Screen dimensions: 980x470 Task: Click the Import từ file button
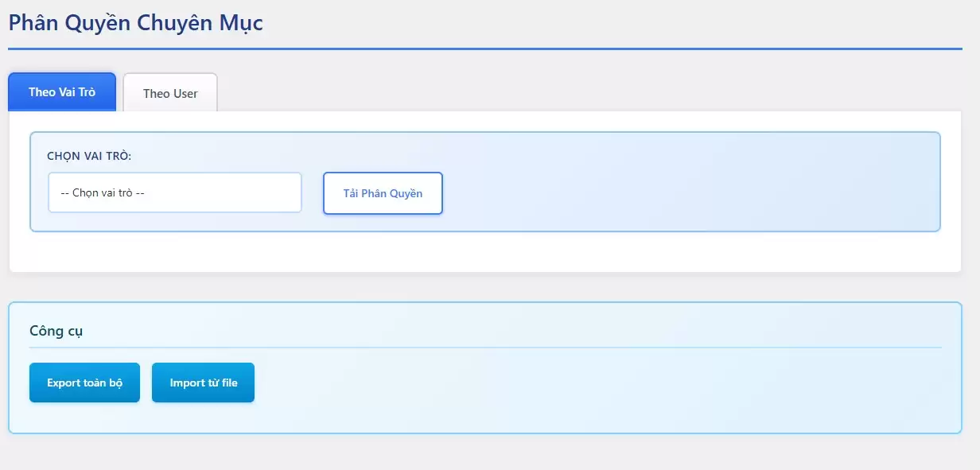203,383
